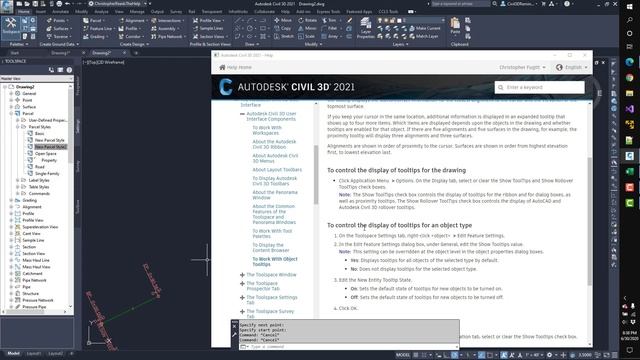This screenshot has width=640, height=360.
Task: Click the Surfaces tool icon
Action: pos(49,29)
